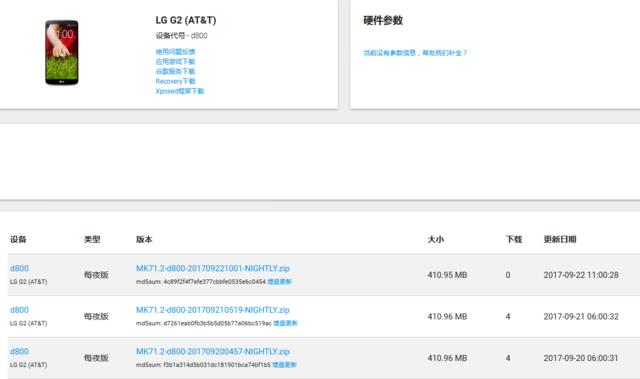The height and width of the screenshot is (379, 640).
Task: Open the 使用问题反馈 link
Action: tap(175, 52)
